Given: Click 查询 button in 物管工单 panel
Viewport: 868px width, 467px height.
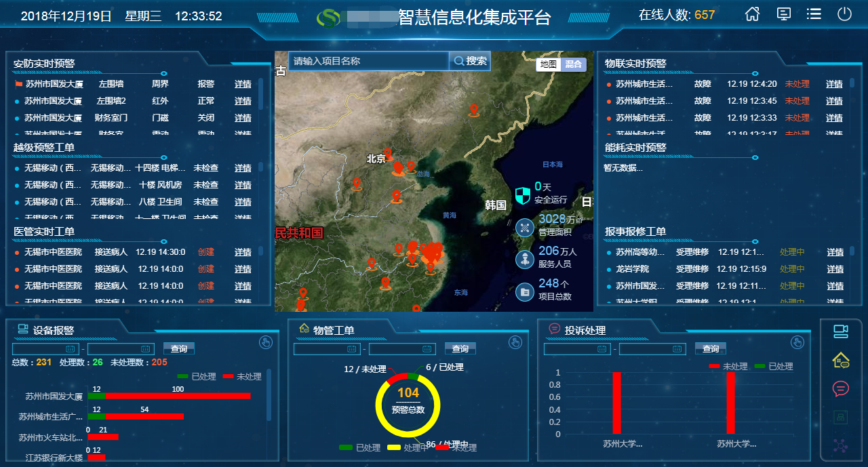Looking at the screenshot, I should coord(460,348).
